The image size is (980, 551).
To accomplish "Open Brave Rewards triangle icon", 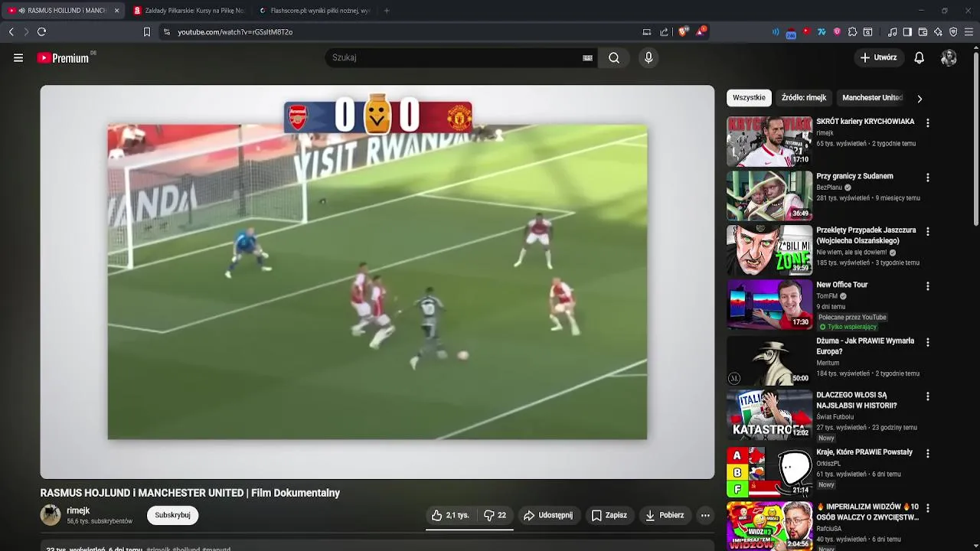I will click(x=701, y=31).
